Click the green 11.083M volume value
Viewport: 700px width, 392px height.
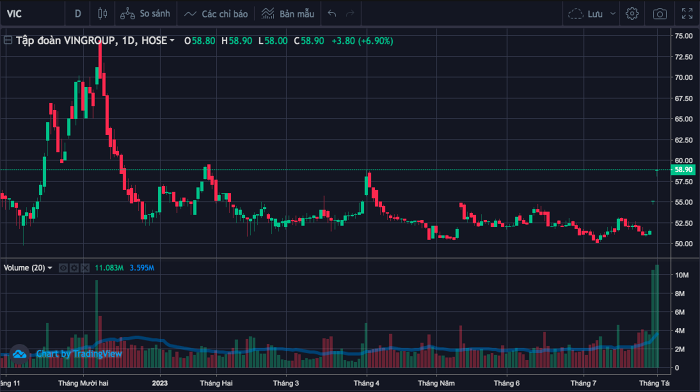click(109, 268)
